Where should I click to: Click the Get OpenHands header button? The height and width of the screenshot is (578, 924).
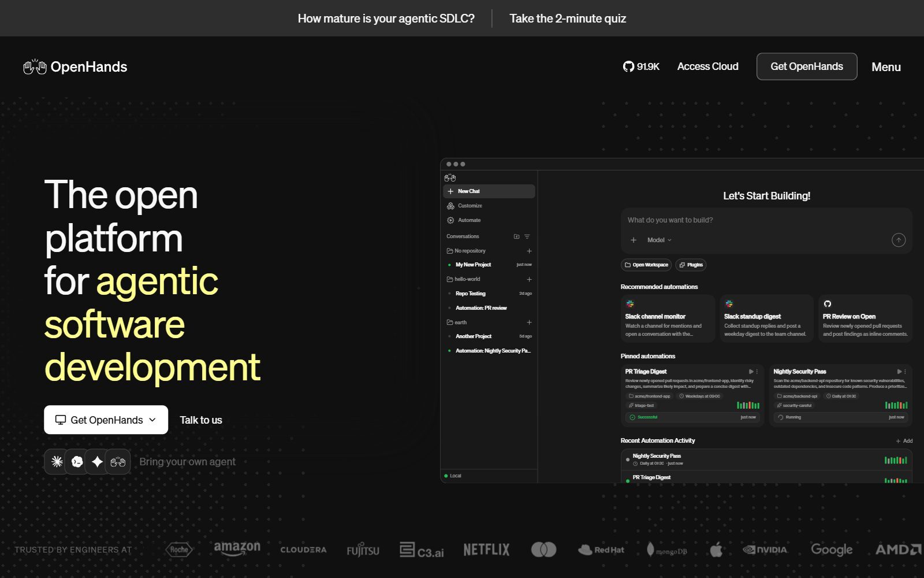click(x=807, y=66)
